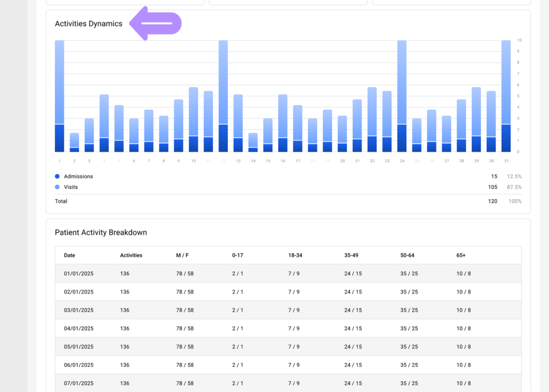Click the Patient Activity Breakdown heading
Image resolution: width=549 pixels, height=392 pixels.
point(101,232)
